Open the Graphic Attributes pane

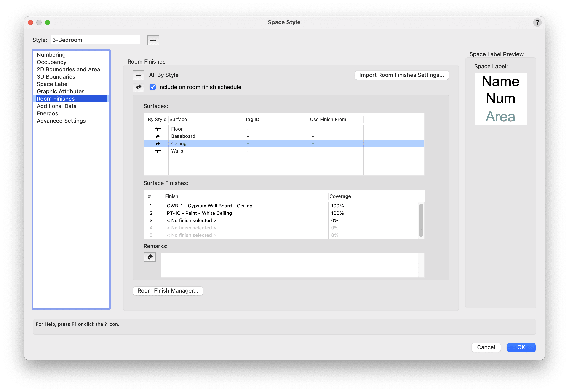[61, 91]
